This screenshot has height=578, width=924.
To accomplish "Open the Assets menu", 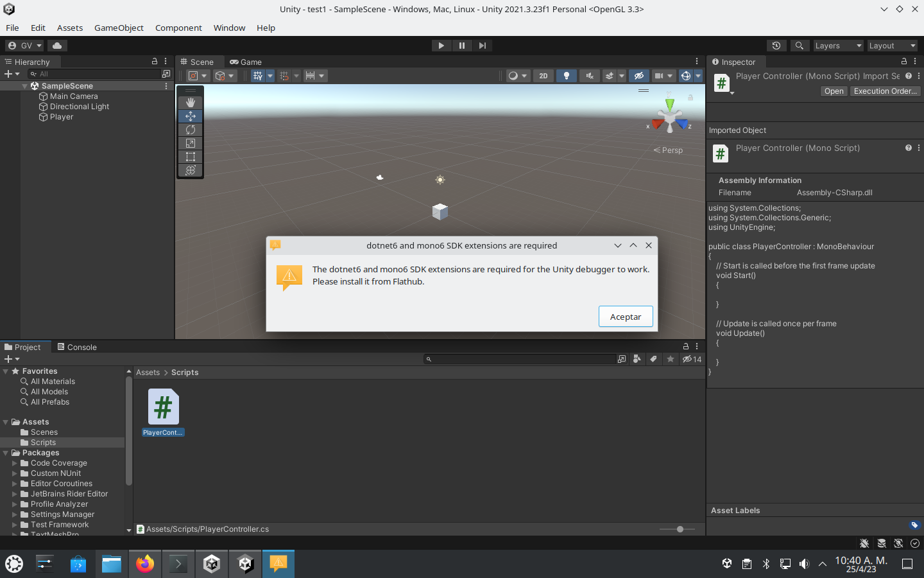I will click(x=70, y=28).
